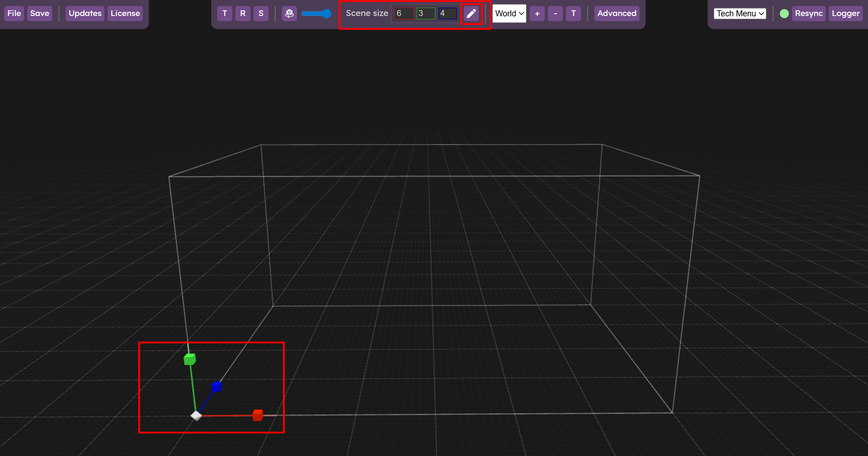
Task: Click the minus button beside World
Action: click(555, 14)
